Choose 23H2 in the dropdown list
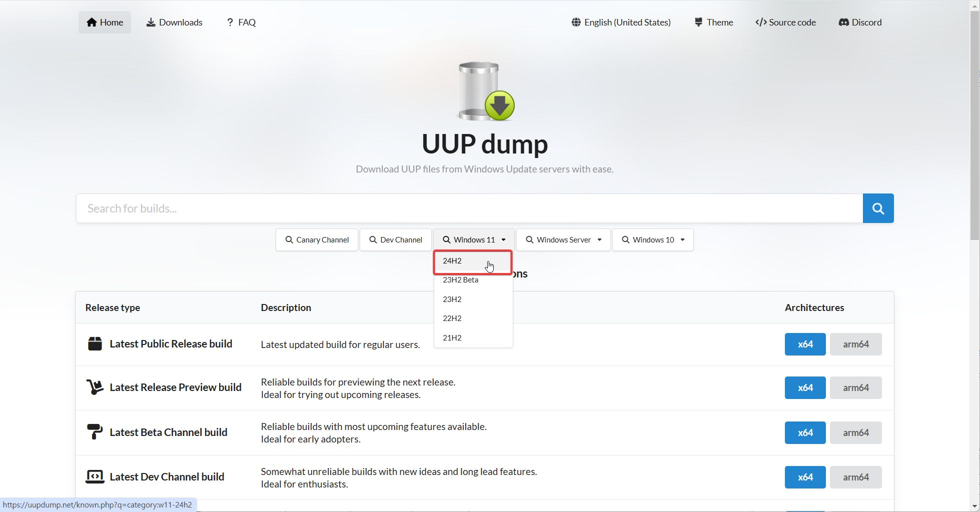Screen dimensions: 980x512 coord(473,299)
